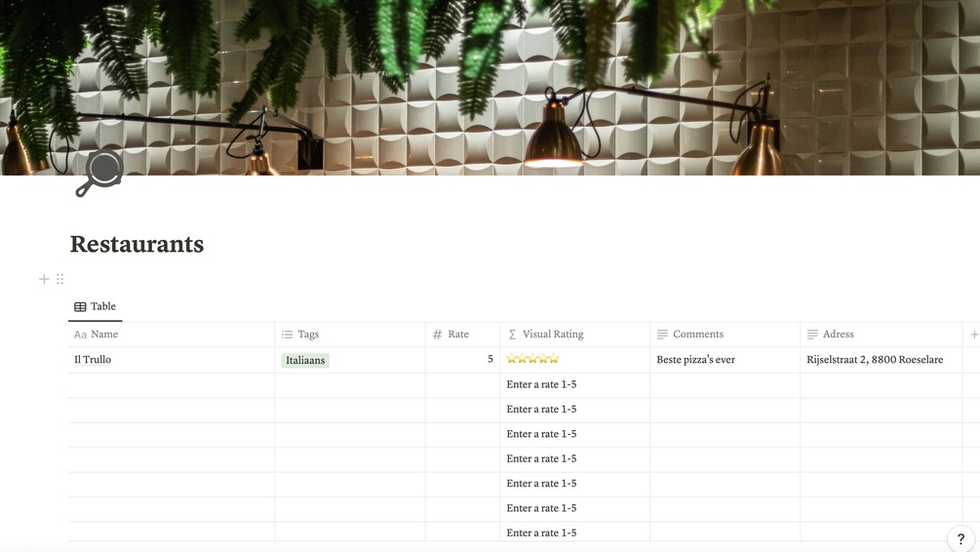The height and width of the screenshot is (552, 980).
Task: Open the Il Trullo row
Action: pos(93,360)
